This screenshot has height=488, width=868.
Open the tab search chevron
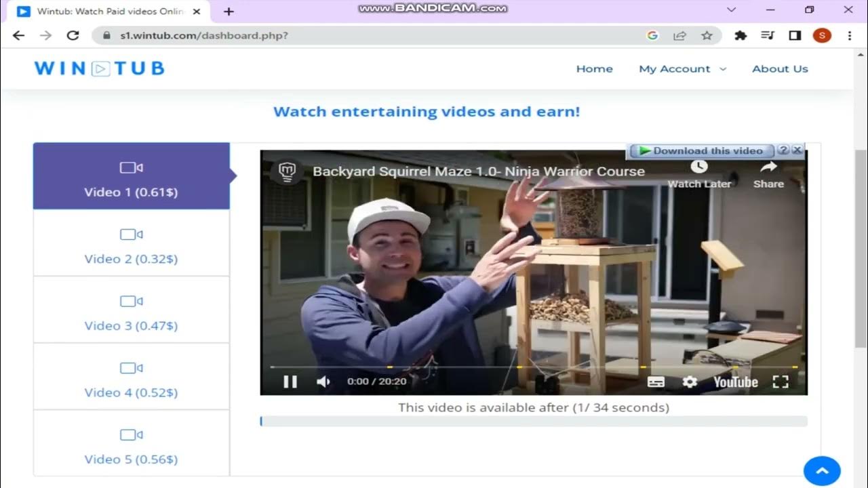coord(731,10)
